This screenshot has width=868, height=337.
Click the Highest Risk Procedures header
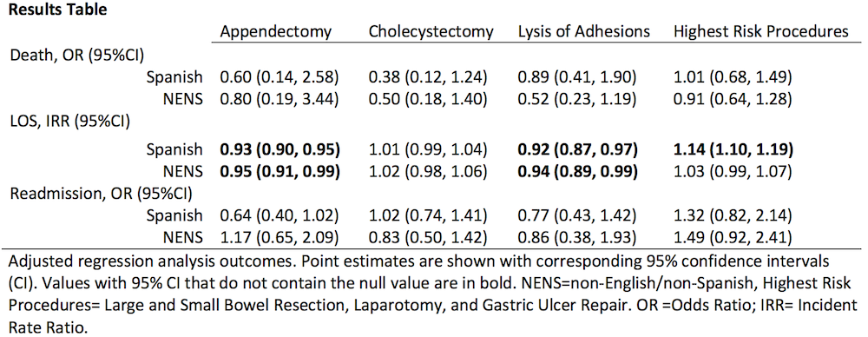[761, 31]
